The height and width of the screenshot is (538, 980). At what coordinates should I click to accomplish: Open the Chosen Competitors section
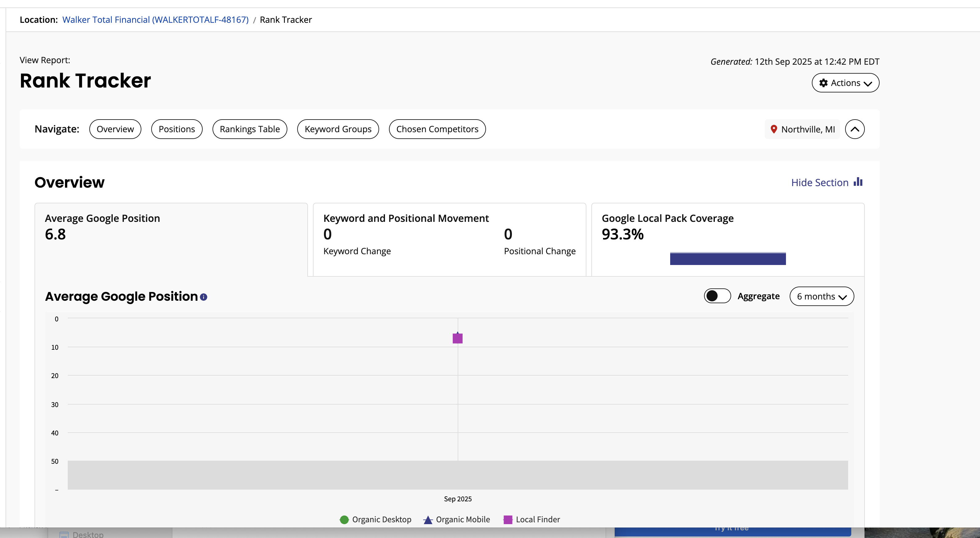pyautogui.click(x=437, y=129)
